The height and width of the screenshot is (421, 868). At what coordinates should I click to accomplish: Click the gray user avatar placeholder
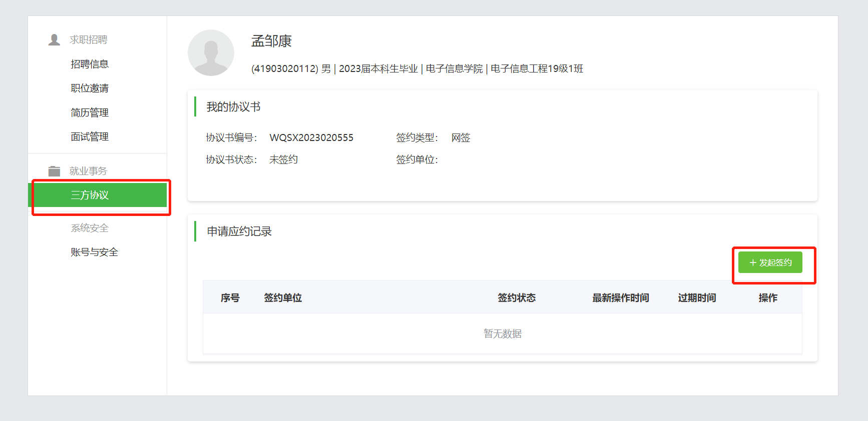click(x=211, y=53)
